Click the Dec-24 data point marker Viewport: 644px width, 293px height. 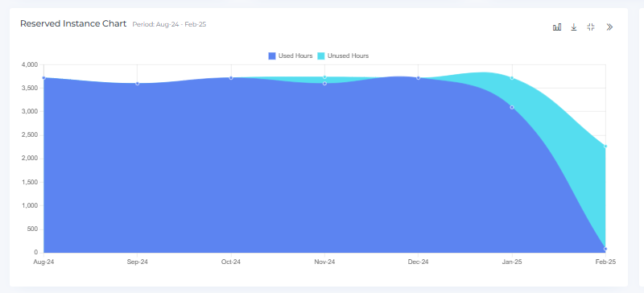[418, 77]
